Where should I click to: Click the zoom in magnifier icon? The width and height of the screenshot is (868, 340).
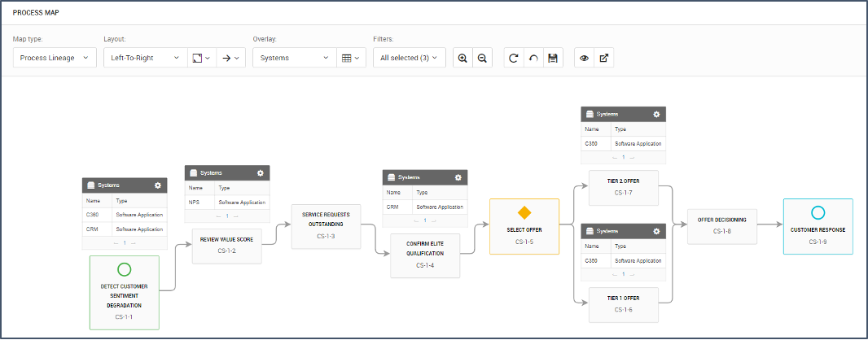click(462, 58)
